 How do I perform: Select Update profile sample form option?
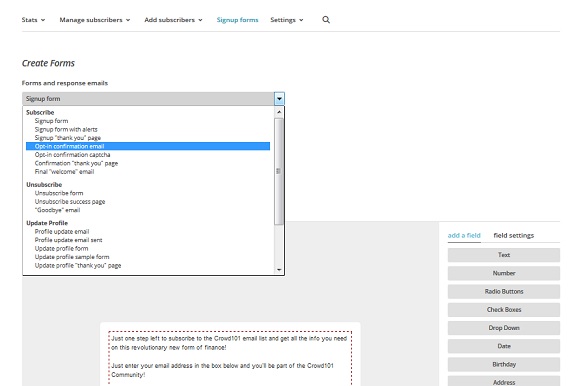click(x=72, y=257)
